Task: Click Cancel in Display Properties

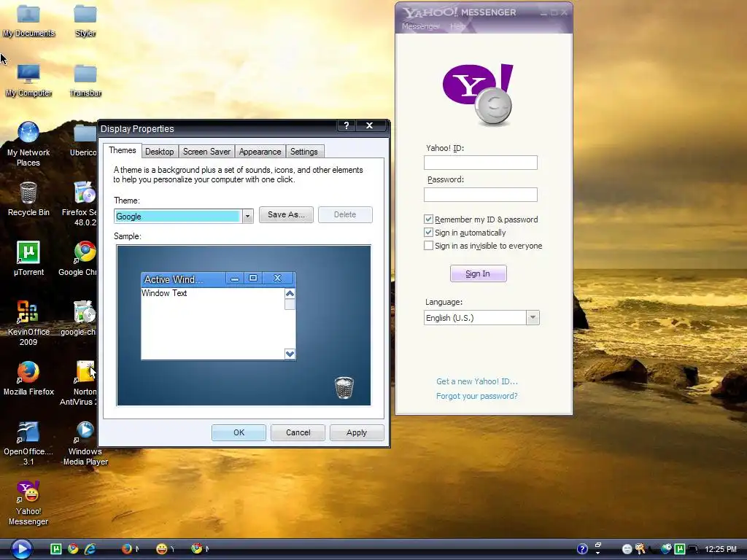Action: pyautogui.click(x=298, y=432)
